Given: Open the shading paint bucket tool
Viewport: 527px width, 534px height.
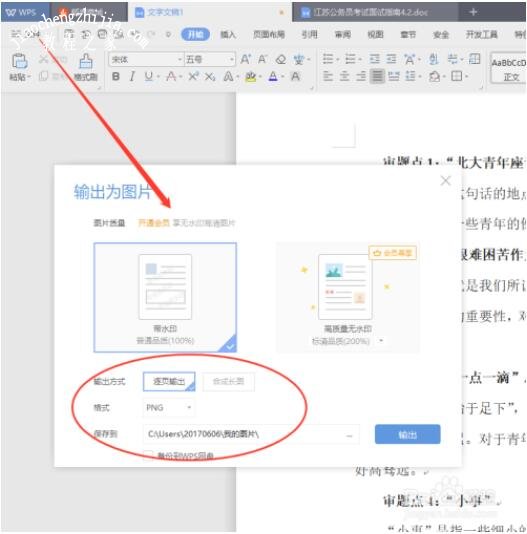Looking at the screenshot, I should [434, 76].
